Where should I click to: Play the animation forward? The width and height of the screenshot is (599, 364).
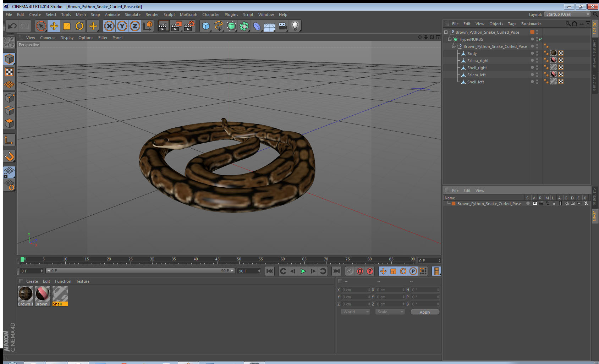(303, 271)
